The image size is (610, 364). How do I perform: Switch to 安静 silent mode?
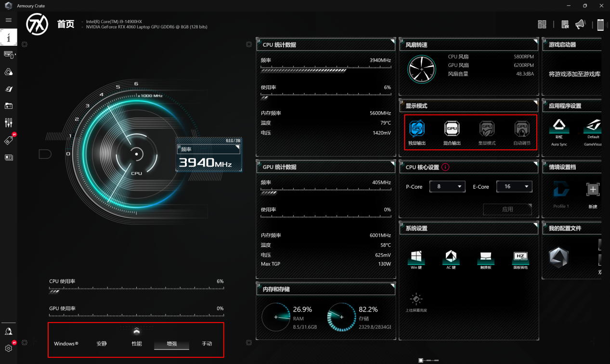[x=102, y=344]
